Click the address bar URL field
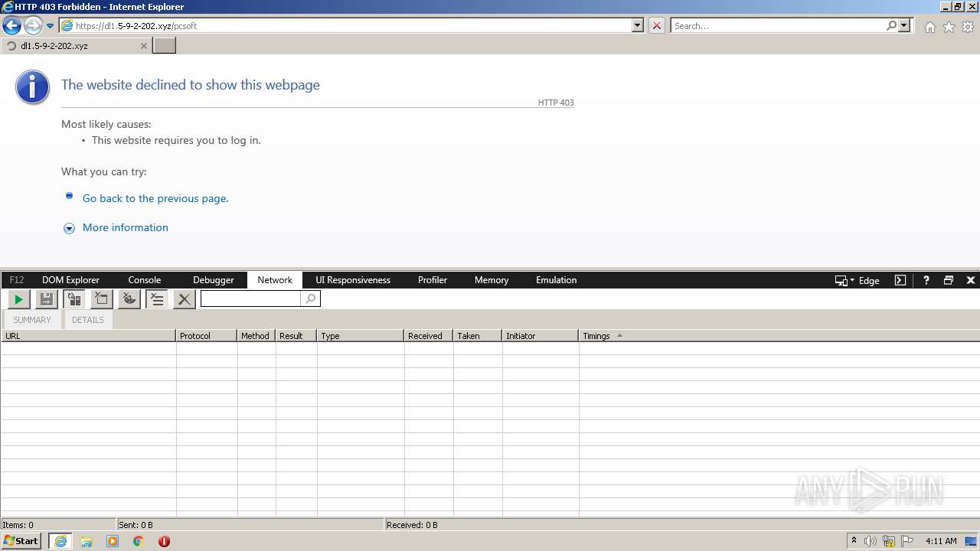This screenshot has width=980, height=551. 352,25
